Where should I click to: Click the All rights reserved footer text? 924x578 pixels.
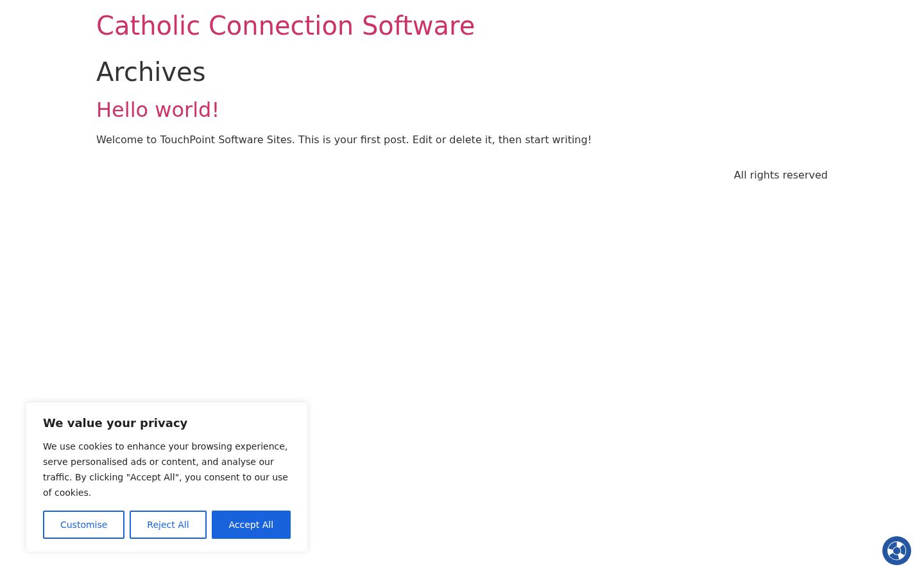click(780, 175)
